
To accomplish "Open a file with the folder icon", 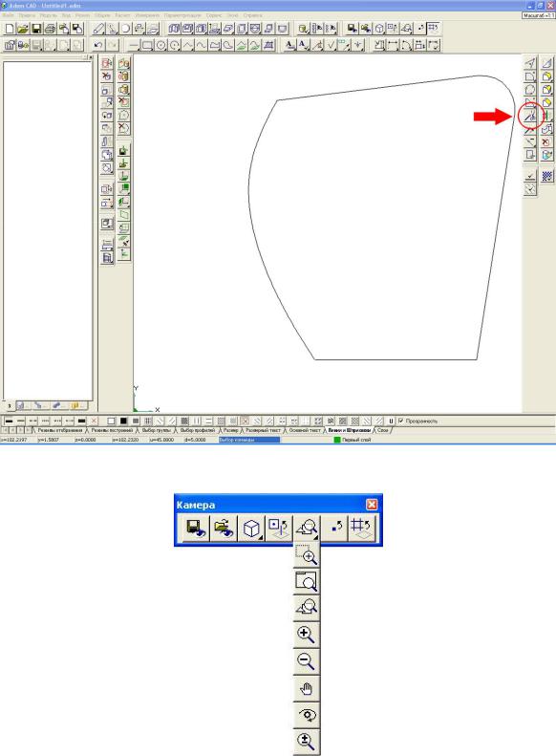I will 23,29.
